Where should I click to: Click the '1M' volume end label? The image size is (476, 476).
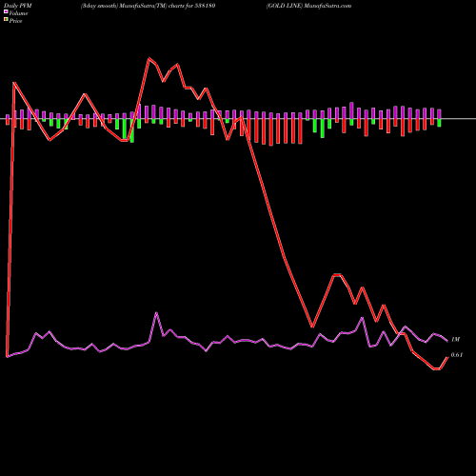[x=455, y=340]
